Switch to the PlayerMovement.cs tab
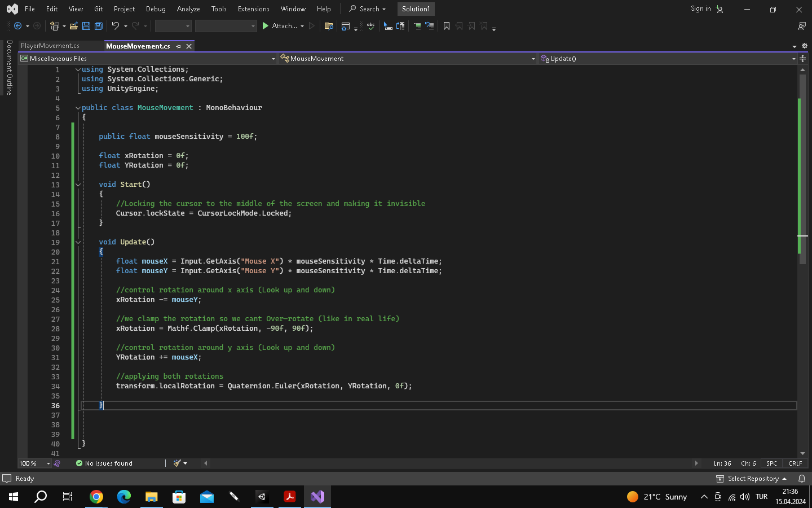This screenshot has height=508, width=812. tap(50, 46)
